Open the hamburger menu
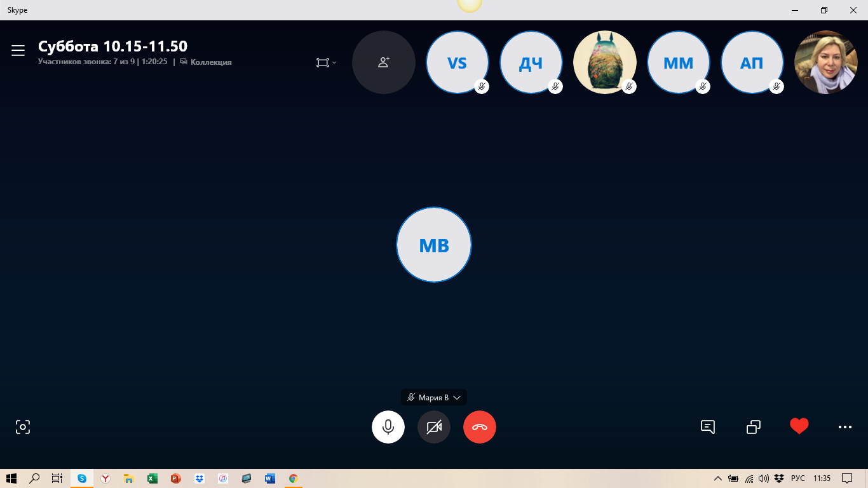Screen dimensions: 868x488 pyautogui.click(x=18, y=51)
